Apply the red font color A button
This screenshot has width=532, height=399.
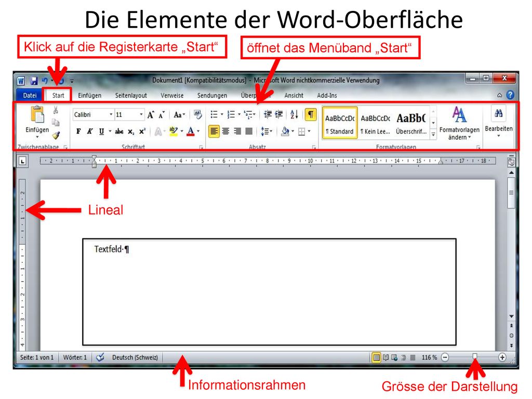click(191, 131)
